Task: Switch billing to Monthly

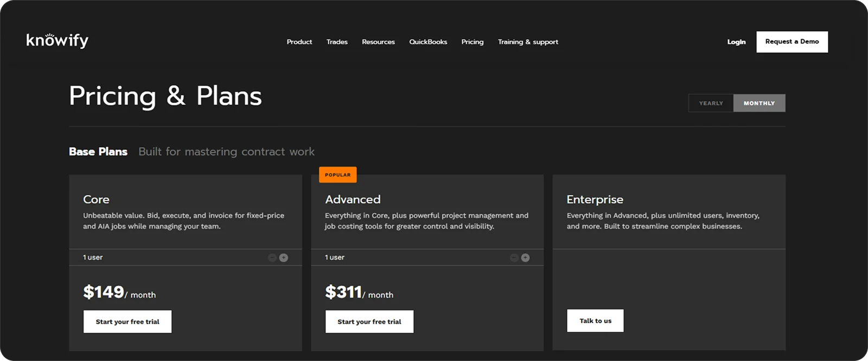Action: (x=759, y=103)
